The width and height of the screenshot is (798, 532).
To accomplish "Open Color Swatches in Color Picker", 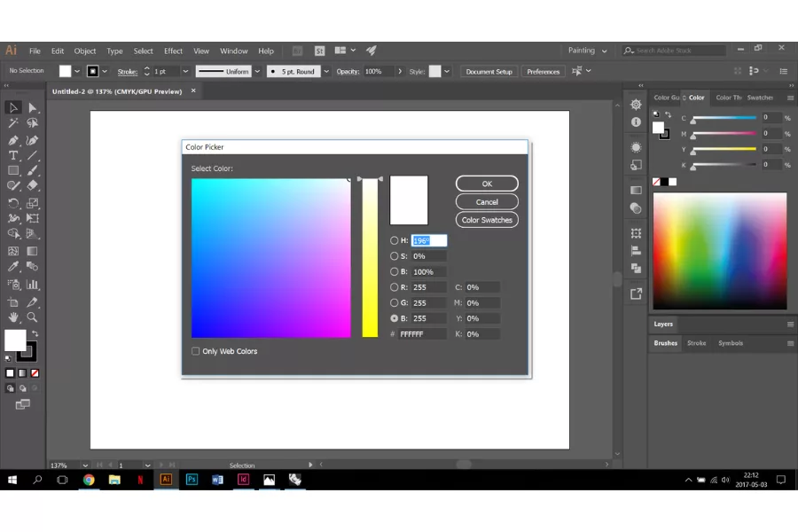I will 487,220.
